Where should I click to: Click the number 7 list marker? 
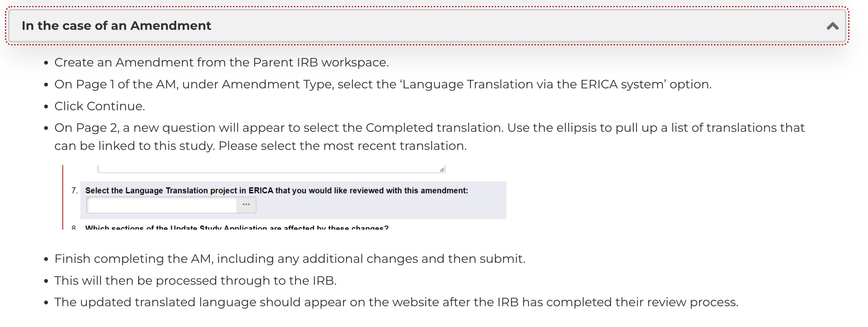tap(74, 191)
